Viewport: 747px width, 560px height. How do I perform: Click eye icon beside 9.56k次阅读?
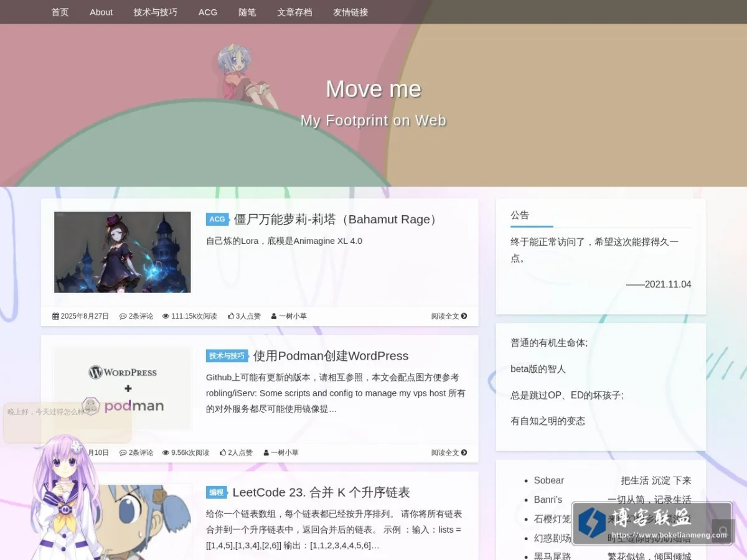point(166,452)
